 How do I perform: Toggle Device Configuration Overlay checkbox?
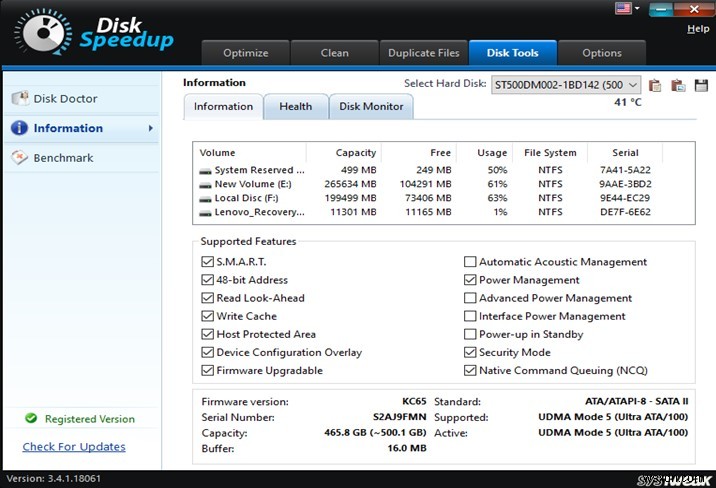[207, 352]
